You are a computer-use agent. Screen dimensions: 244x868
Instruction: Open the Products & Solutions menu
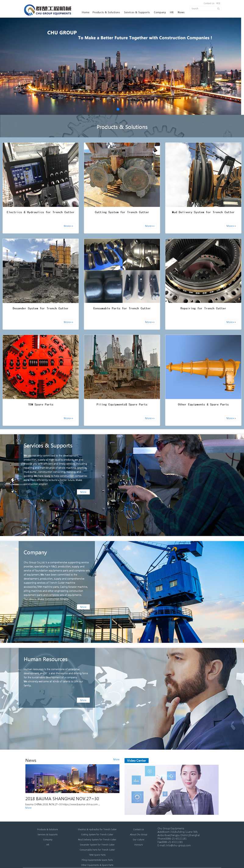[106, 13]
